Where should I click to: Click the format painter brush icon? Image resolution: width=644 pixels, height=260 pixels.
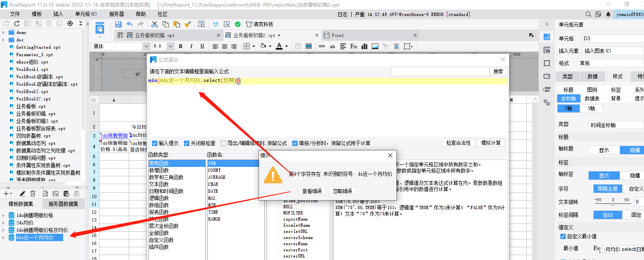(x=188, y=24)
